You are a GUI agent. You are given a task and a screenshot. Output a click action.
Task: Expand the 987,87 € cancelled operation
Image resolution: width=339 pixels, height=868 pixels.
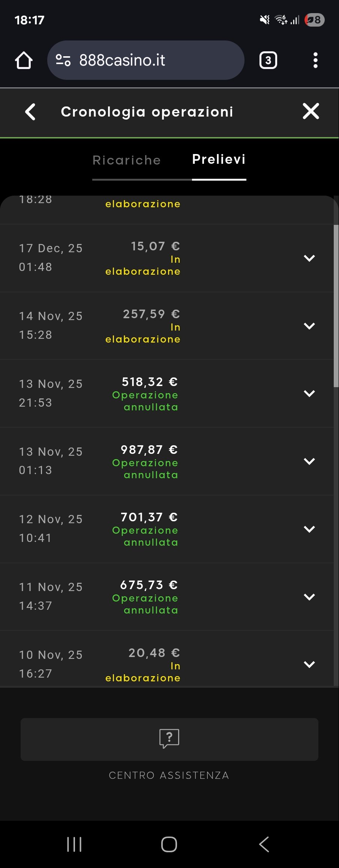[x=309, y=461]
